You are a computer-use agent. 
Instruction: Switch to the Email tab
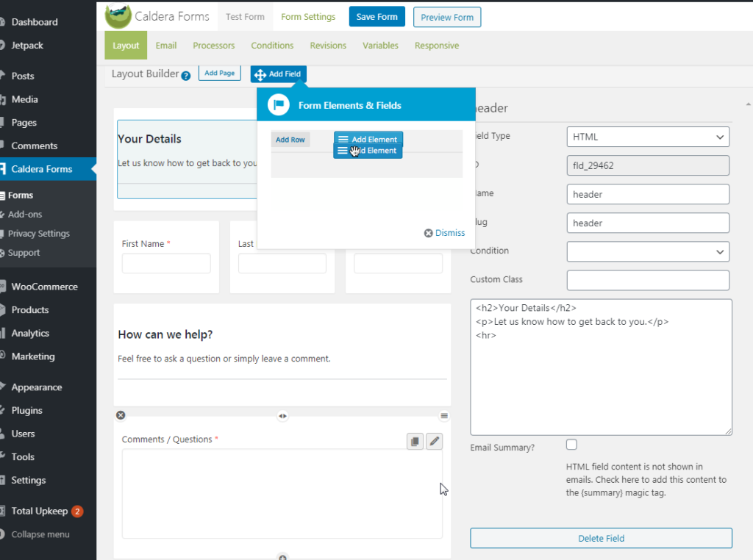166,45
